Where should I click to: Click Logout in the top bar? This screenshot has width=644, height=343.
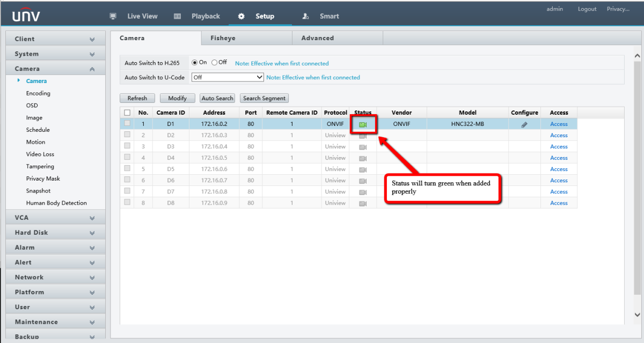pos(587,9)
